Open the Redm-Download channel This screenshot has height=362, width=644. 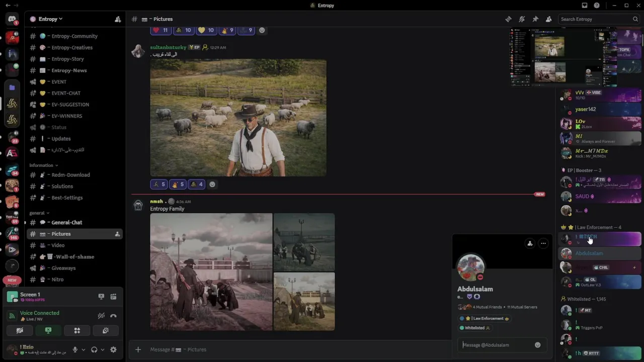(74, 175)
